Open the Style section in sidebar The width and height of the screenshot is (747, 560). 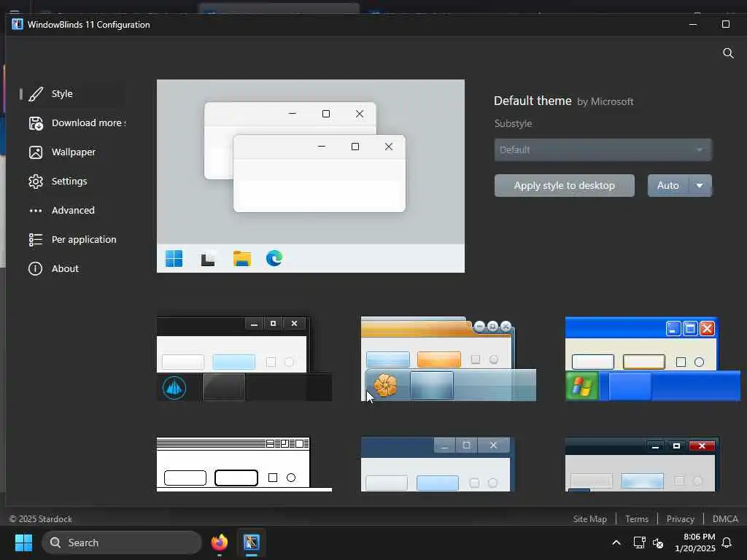click(72, 94)
